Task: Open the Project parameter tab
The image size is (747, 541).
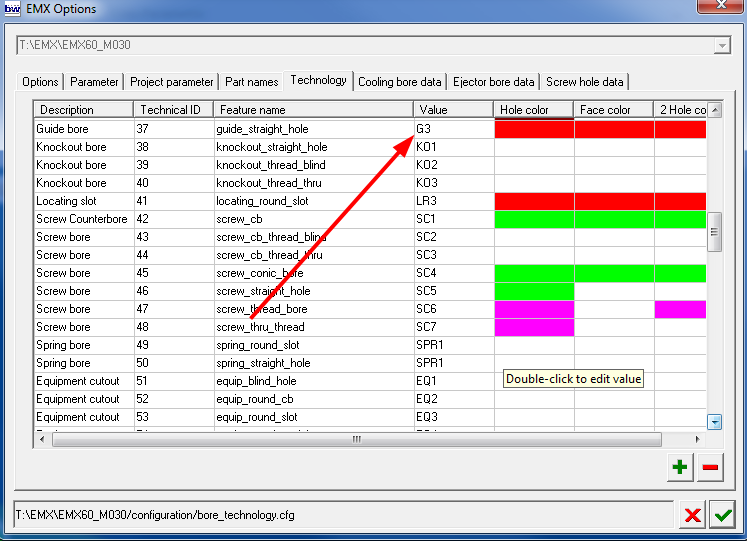Action: point(172,82)
